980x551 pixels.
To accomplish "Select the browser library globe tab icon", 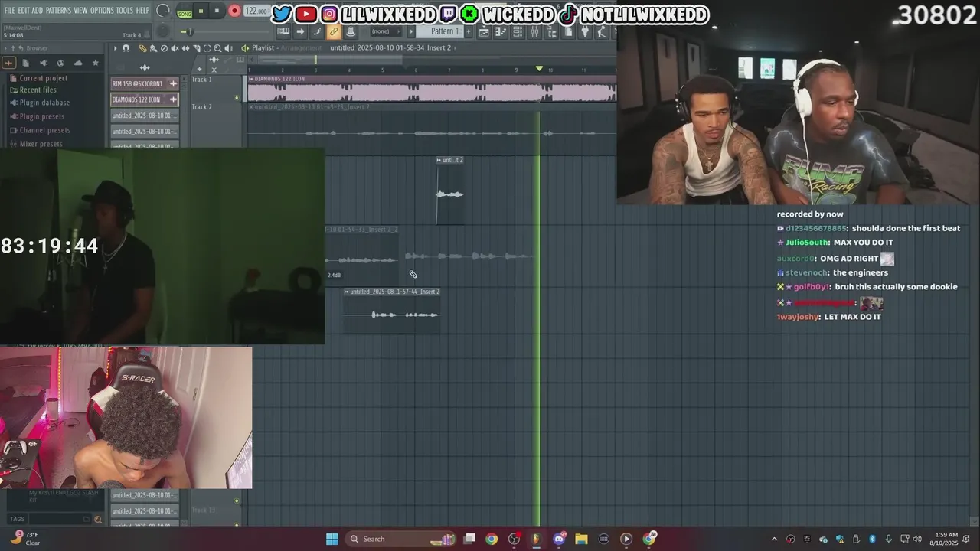I will click(x=60, y=63).
